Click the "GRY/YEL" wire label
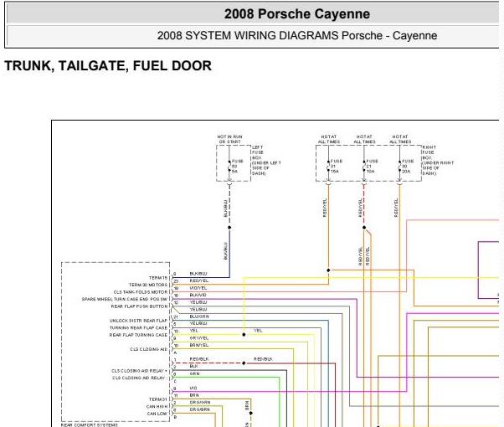This screenshot has width=504, height=427. point(199,338)
